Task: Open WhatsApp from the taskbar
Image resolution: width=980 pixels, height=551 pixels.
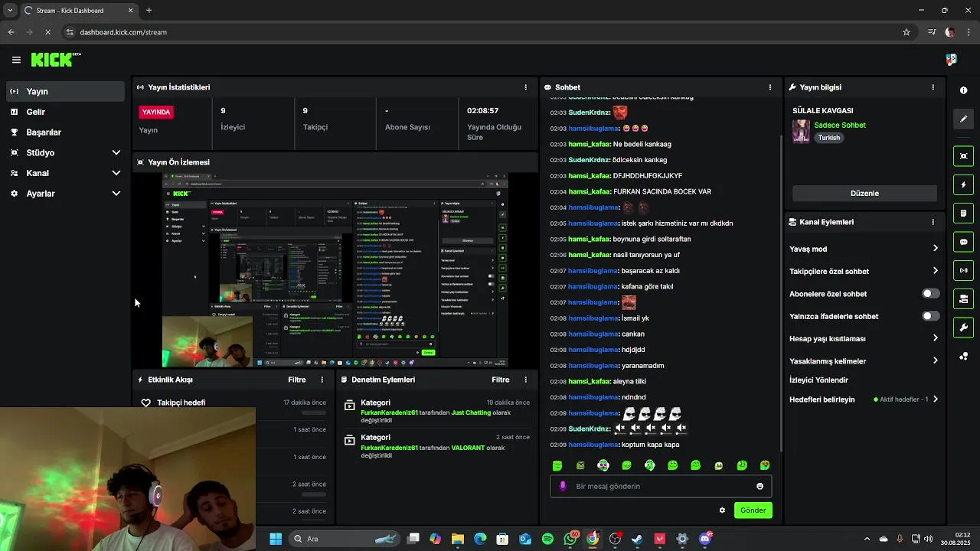Action: tap(570, 539)
